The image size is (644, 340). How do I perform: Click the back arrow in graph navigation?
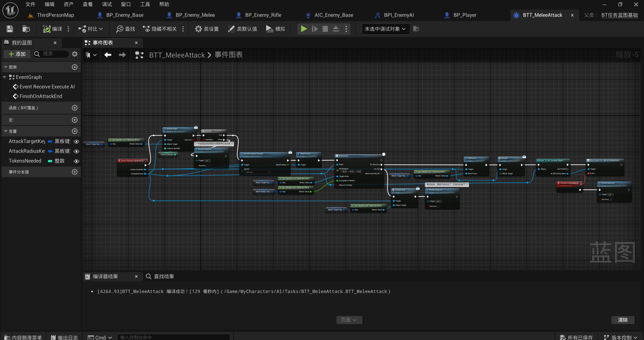[108, 55]
